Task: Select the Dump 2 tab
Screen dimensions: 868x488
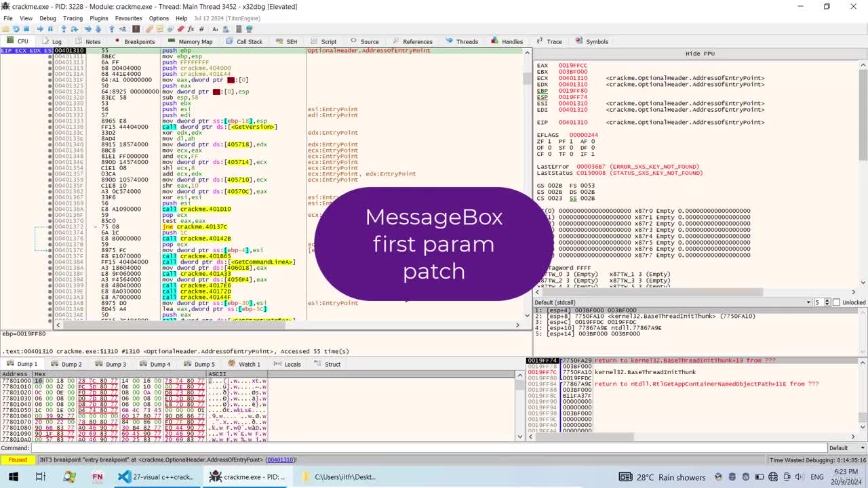Action: tap(66, 364)
